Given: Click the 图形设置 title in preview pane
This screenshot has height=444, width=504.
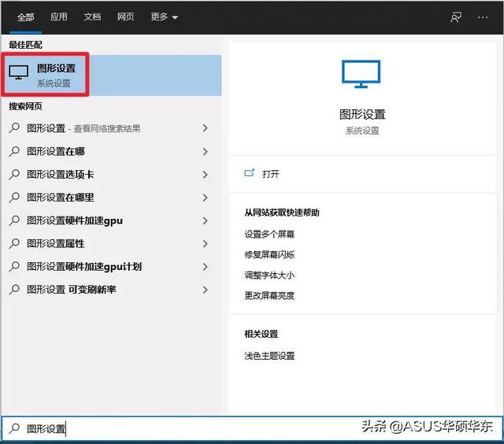Looking at the screenshot, I should click(x=362, y=114).
